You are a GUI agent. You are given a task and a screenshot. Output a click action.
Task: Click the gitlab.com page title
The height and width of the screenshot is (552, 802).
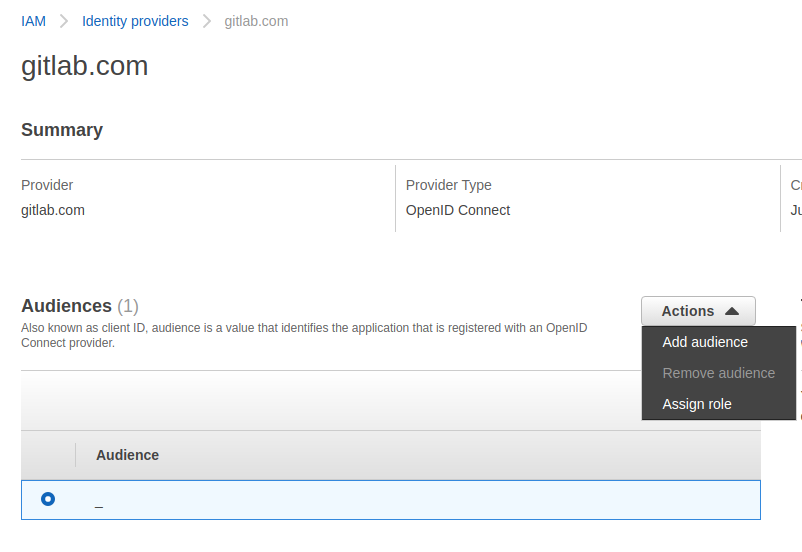click(x=85, y=66)
